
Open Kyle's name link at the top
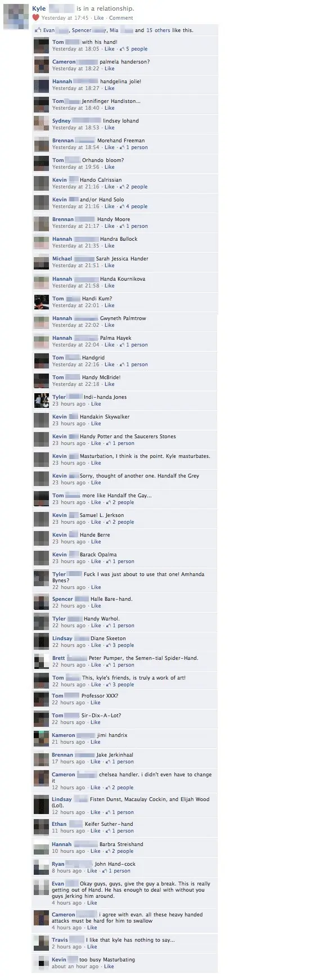39,9
